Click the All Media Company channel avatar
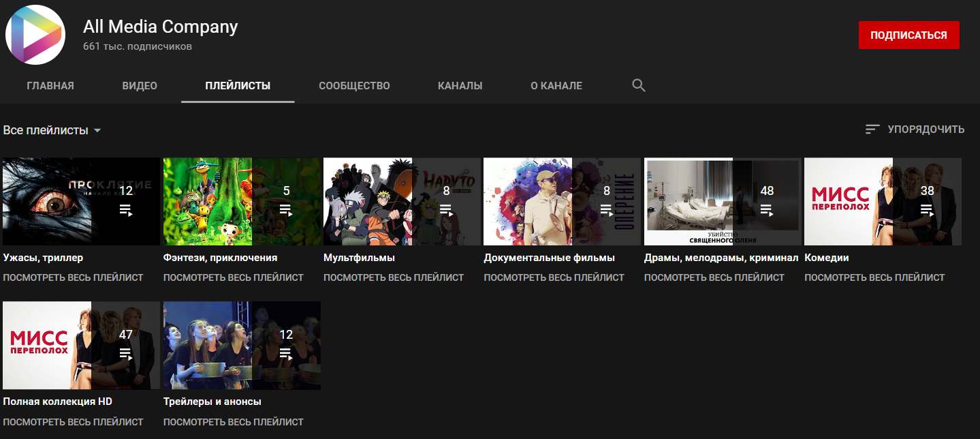The width and height of the screenshot is (980, 439). tap(35, 35)
